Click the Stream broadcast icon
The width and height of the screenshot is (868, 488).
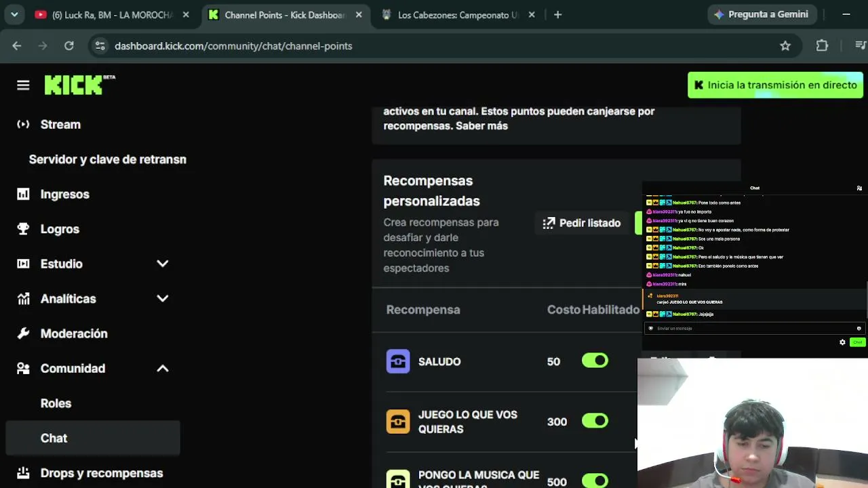(23, 125)
